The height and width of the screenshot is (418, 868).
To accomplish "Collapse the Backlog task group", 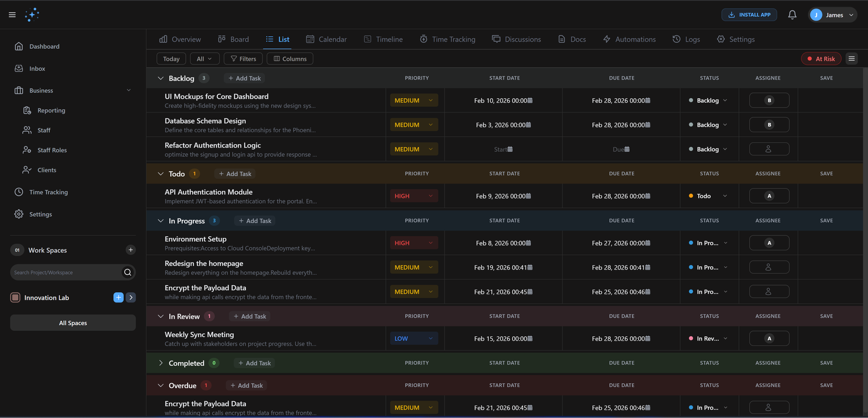I will coord(161,79).
